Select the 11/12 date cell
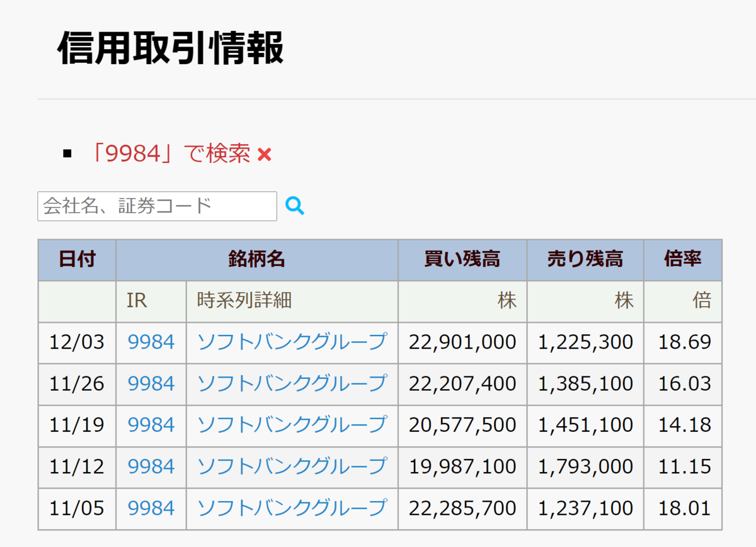 pyautogui.click(x=77, y=467)
